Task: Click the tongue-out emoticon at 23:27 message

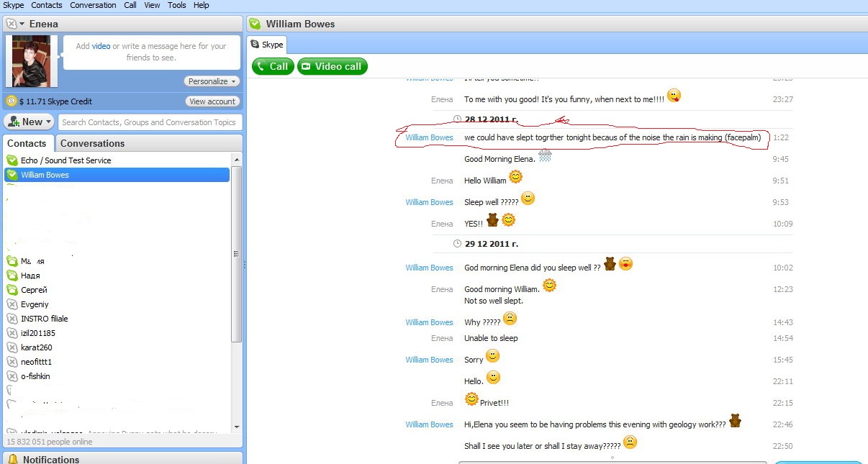Action: (x=674, y=96)
